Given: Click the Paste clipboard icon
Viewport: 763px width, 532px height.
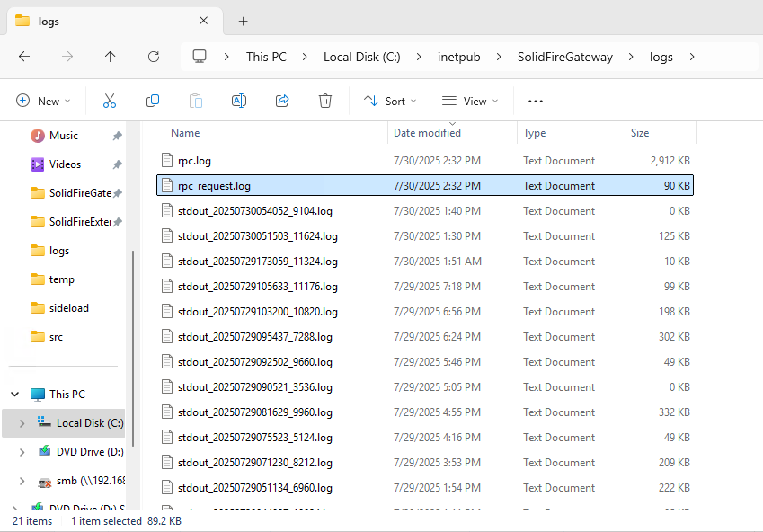Looking at the screenshot, I should pyautogui.click(x=196, y=101).
